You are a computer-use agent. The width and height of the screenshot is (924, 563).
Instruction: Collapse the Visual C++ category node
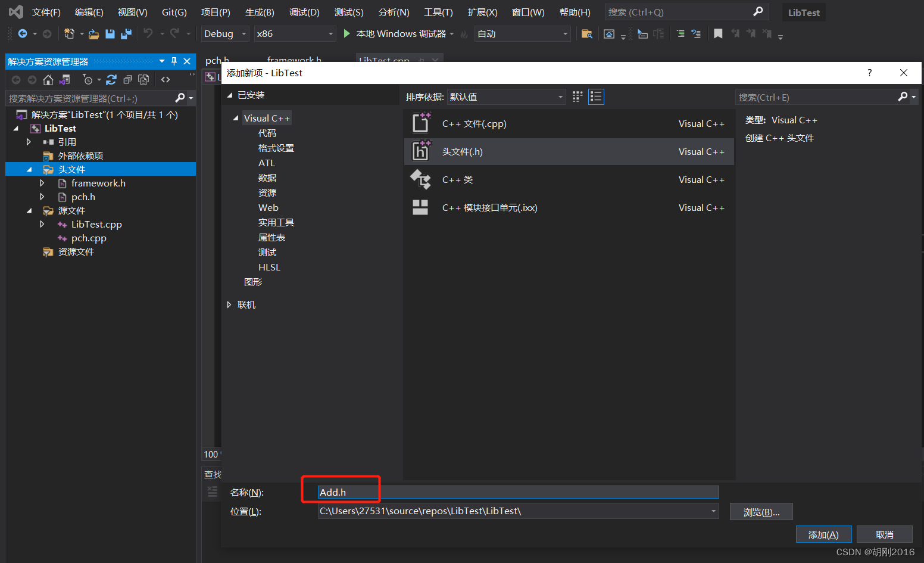click(236, 119)
